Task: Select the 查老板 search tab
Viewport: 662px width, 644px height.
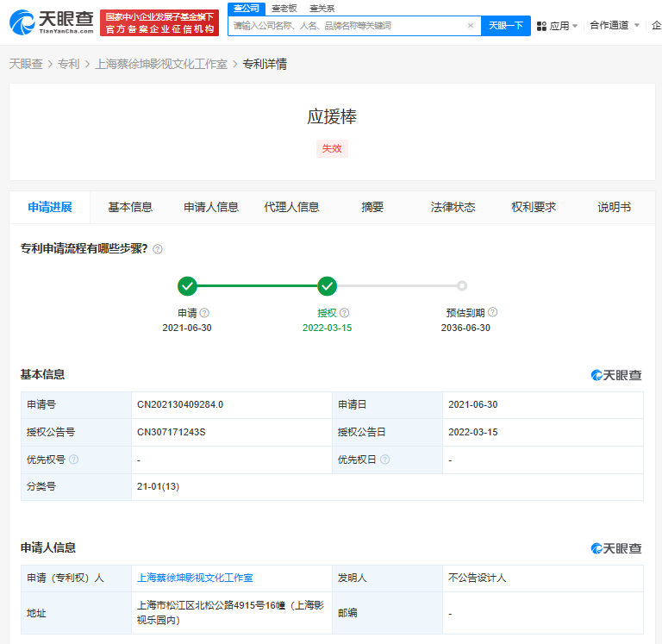Action: 284,9
